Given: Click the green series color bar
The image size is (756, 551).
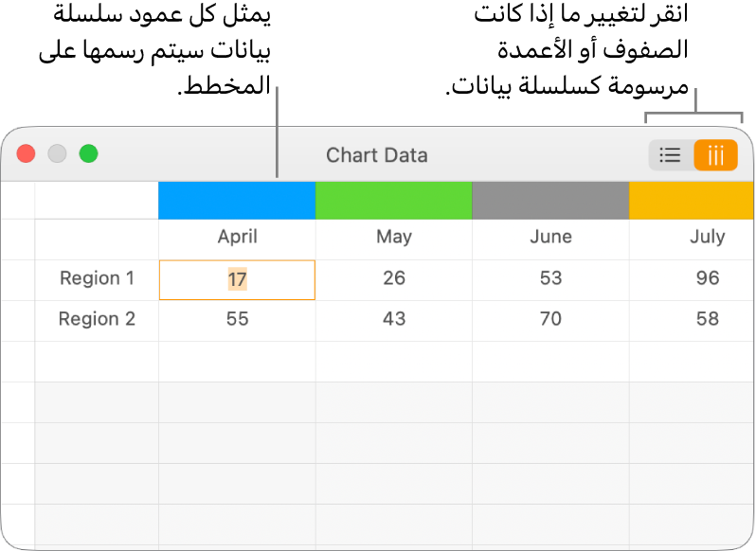Looking at the screenshot, I should [x=393, y=201].
